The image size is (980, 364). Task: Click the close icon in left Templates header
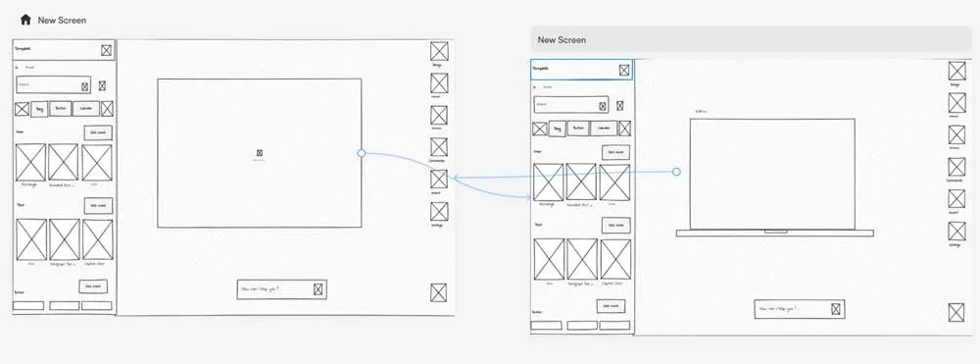click(x=106, y=51)
